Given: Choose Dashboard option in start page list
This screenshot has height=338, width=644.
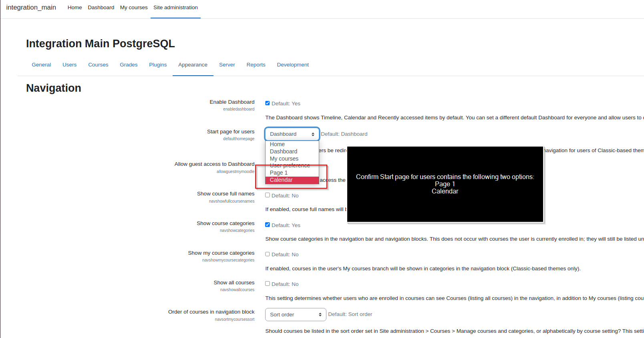Looking at the screenshot, I should coord(292,151).
